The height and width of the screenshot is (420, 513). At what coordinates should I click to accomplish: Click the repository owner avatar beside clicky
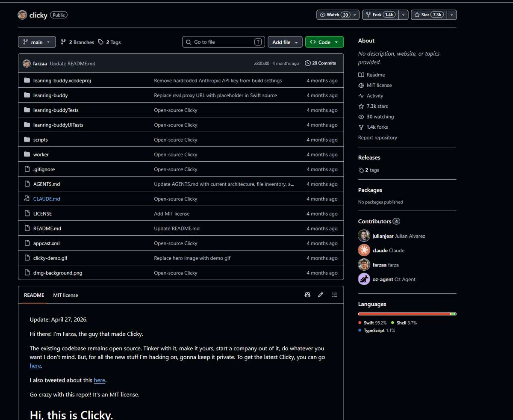click(22, 15)
